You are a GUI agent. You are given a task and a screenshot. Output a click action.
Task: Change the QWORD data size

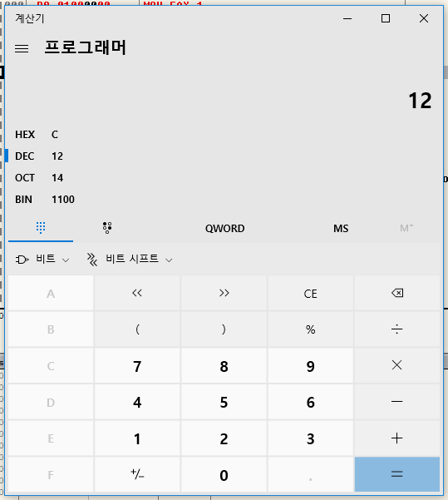[225, 228]
